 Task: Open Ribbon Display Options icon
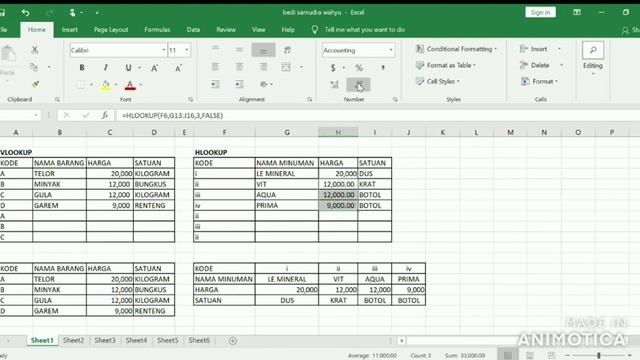pyautogui.click(x=577, y=12)
